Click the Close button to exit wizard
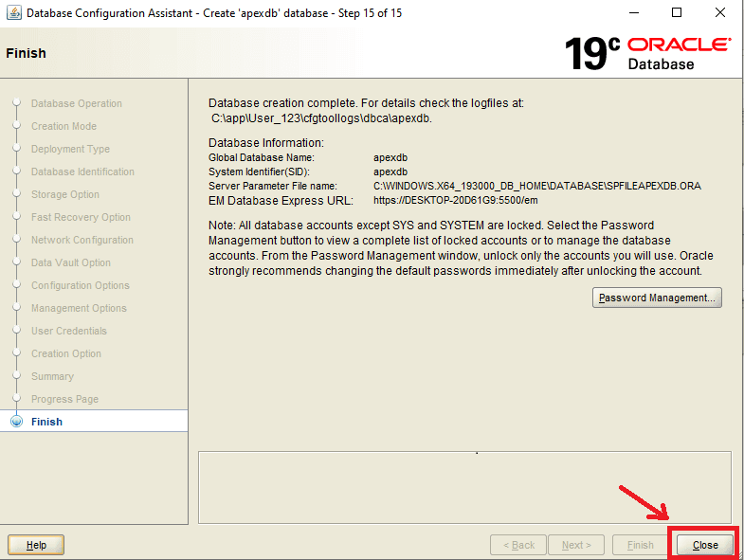744x560 pixels. coord(705,545)
